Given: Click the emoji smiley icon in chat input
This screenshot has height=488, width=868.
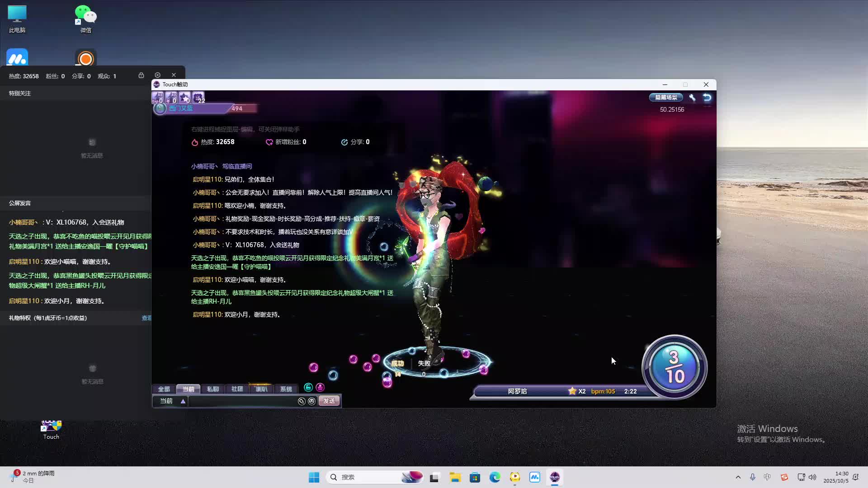Looking at the screenshot, I should (x=312, y=401).
